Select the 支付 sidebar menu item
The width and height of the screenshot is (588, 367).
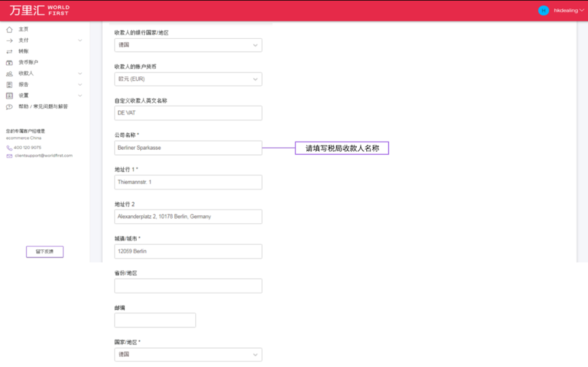pyautogui.click(x=23, y=40)
